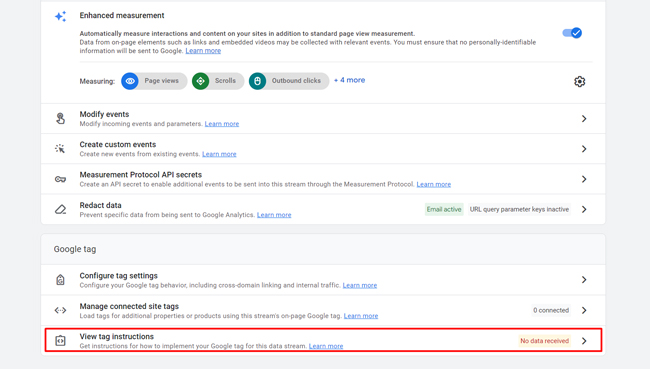The image size is (650, 369).
Task: Click the 0 connected badge
Action: pyautogui.click(x=551, y=310)
